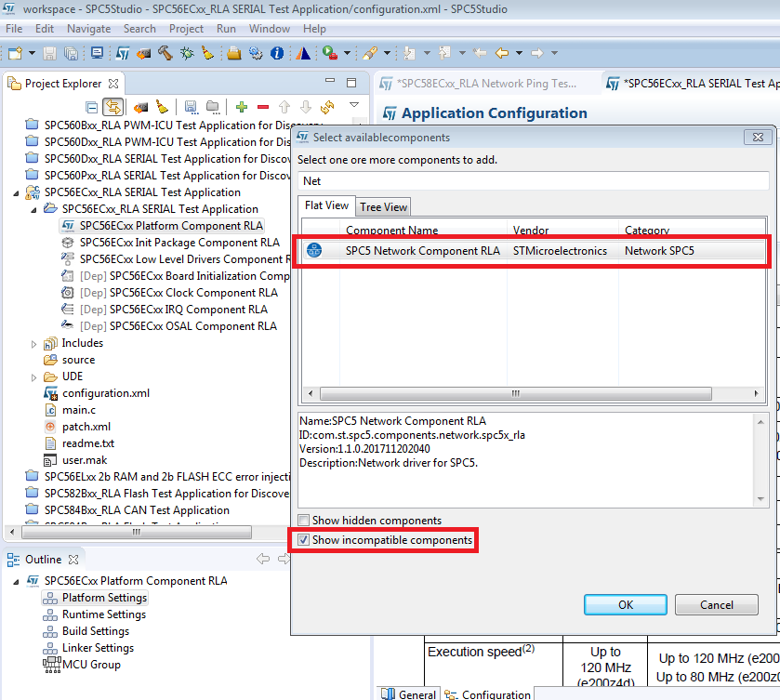This screenshot has height=700, width=780.
Task: Open the Window menu
Action: [x=269, y=29]
